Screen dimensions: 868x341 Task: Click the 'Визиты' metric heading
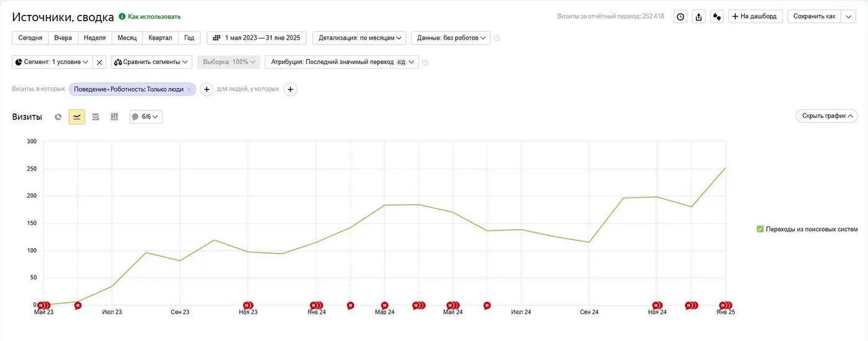coord(27,117)
